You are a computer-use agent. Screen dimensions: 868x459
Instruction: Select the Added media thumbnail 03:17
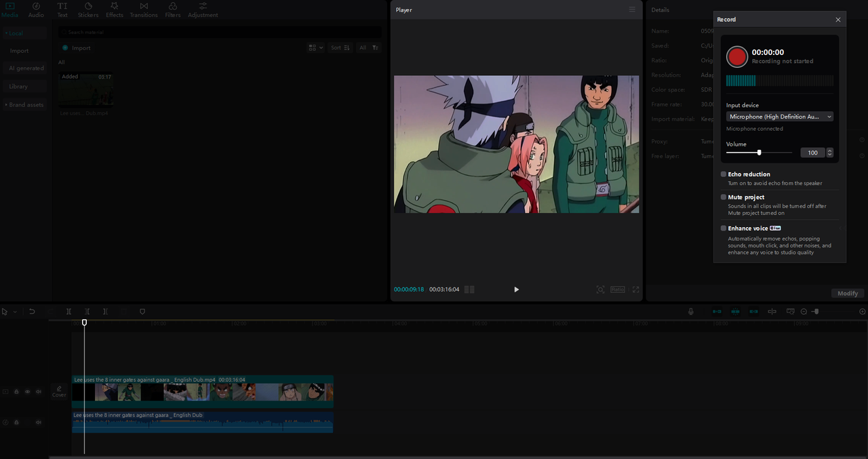tap(85, 89)
